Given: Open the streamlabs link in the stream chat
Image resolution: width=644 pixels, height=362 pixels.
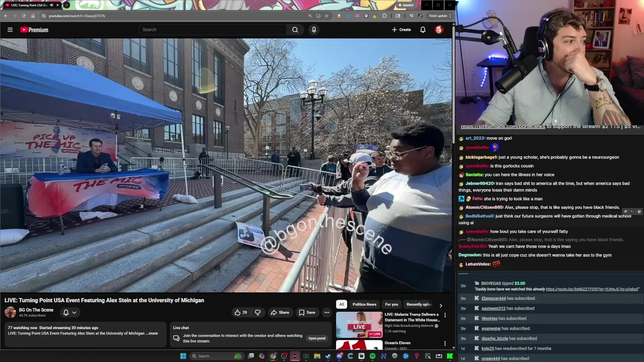Looking at the screenshot, I should [x=503, y=127].
